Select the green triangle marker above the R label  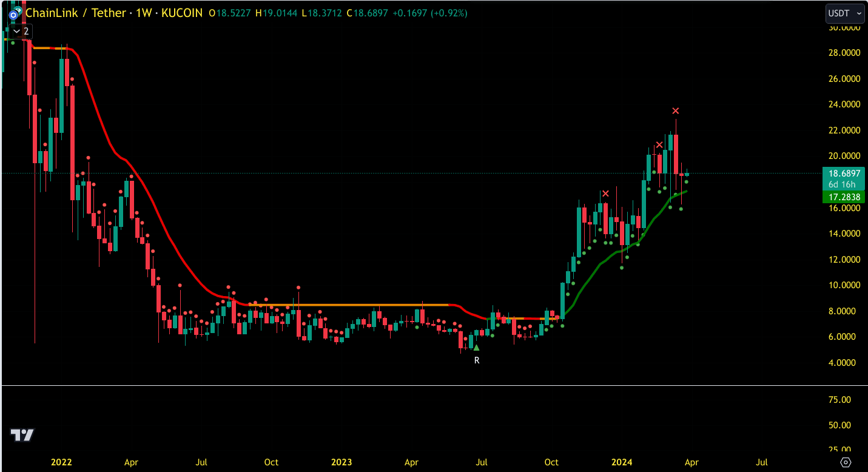coord(477,348)
